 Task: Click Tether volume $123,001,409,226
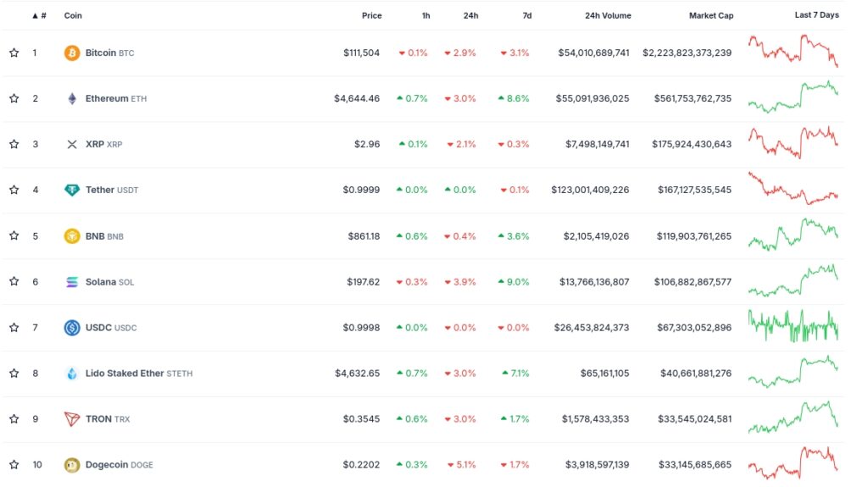[590, 190]
